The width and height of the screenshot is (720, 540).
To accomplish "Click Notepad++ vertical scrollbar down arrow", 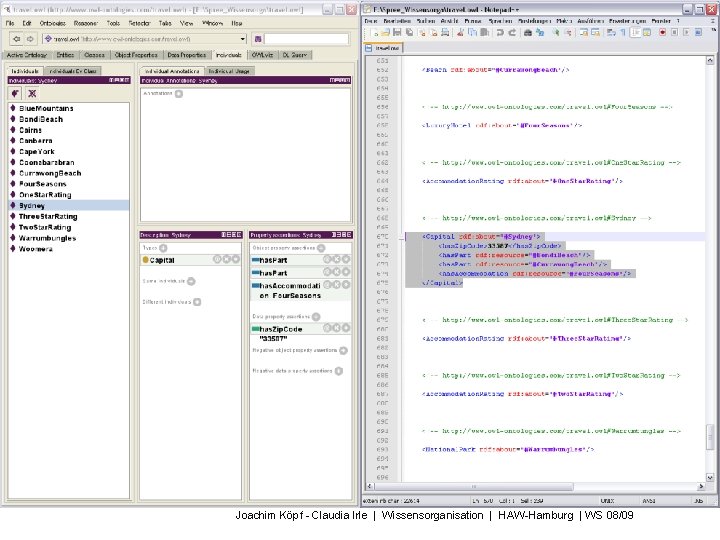I will click(x=709, y=478).
